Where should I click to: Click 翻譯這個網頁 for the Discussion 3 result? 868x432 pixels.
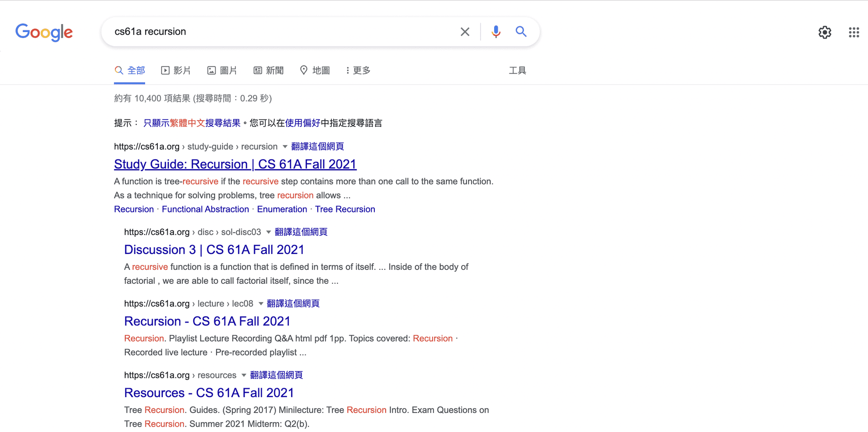301,232
